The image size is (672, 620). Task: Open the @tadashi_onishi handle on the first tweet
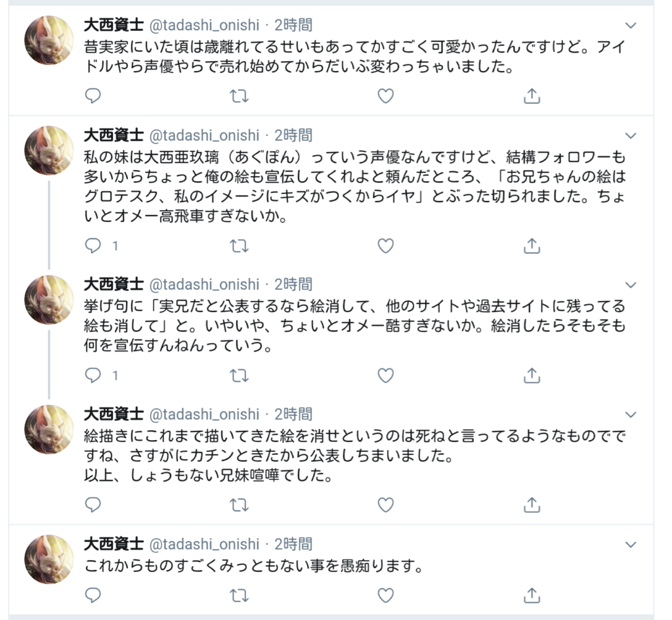point(205,26)
